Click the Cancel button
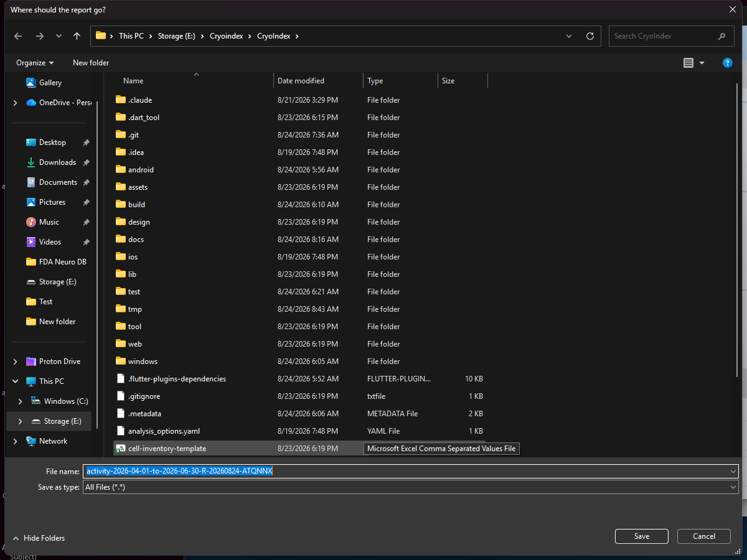This screenshot has width=747, height=560. (x=704, y=536)
